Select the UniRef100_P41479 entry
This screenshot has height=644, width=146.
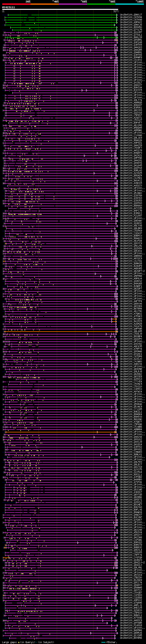coord(131,326)
